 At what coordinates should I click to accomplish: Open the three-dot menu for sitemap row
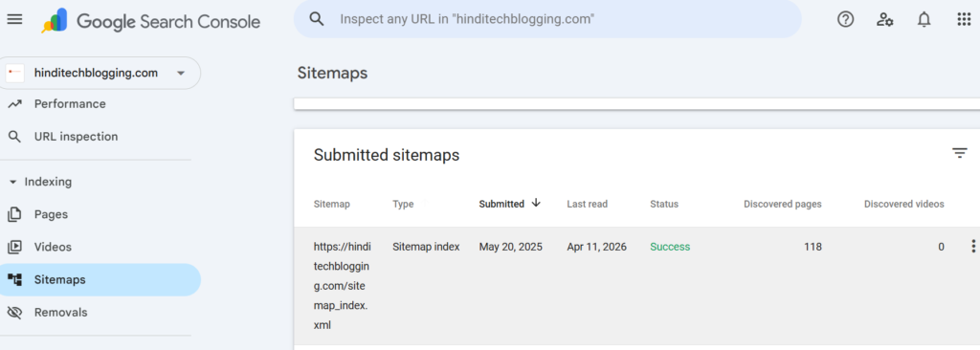(x=972, y=247)
